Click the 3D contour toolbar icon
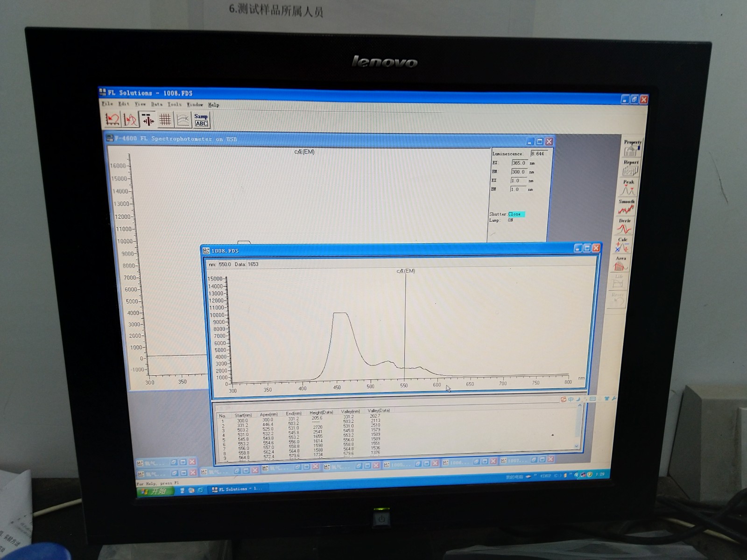747x560 pixels. click(x=183, y=120)
